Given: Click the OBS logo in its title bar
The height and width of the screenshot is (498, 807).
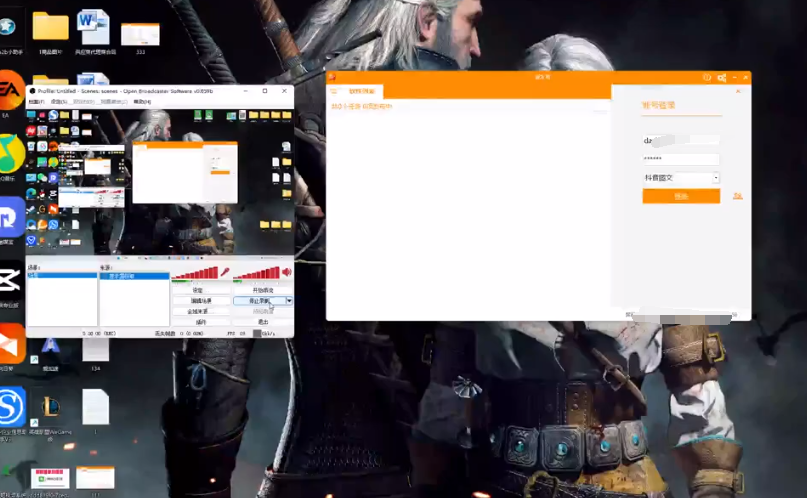Looking at the screenshot, I should 32,91.
